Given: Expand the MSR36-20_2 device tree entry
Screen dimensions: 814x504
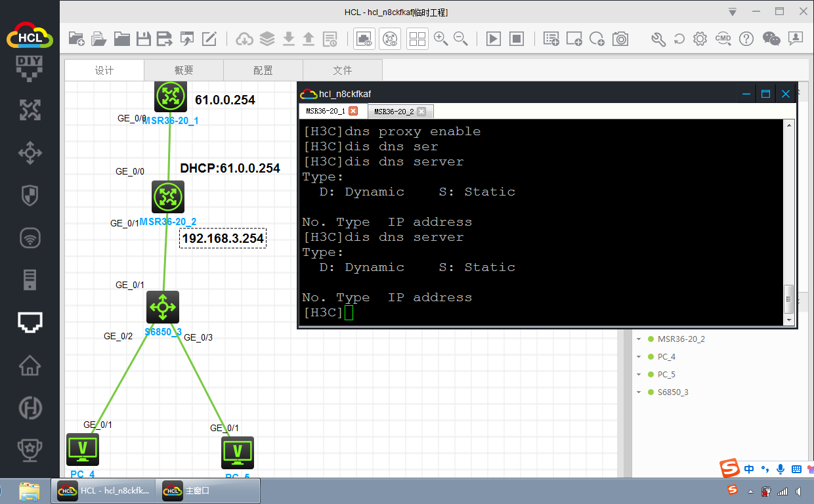Looking at the screenshot, I should pyautogui.click(x=638, y=339).
